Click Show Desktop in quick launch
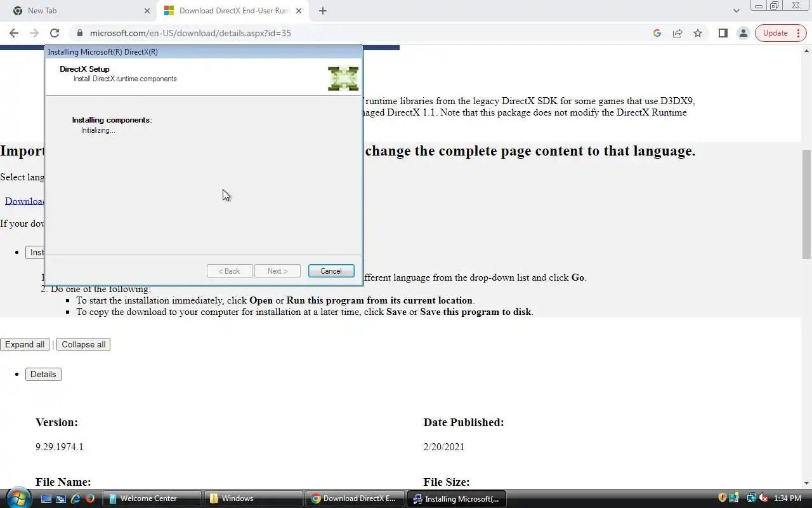This screenshot has height=508, width=812. tap(46, 498)
